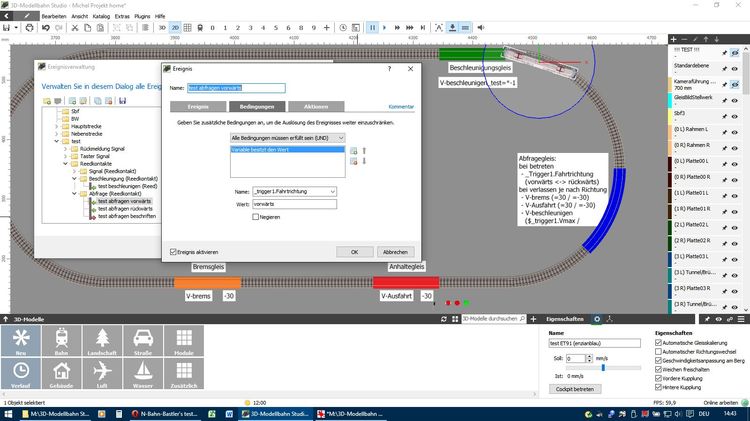The image size is (750, 421).
Task: Move condition up with arrow icon
Action: point(364,151)
